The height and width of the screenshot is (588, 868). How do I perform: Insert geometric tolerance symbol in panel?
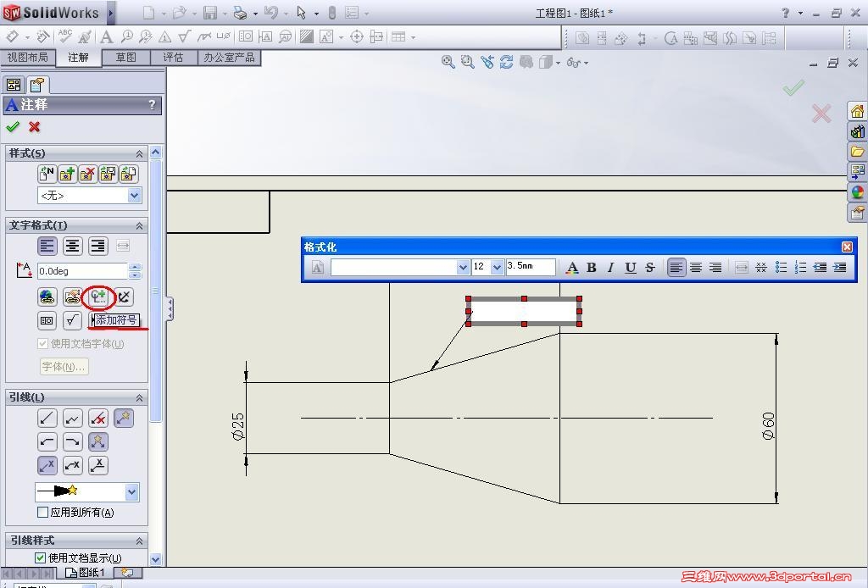tap(47, 320)
